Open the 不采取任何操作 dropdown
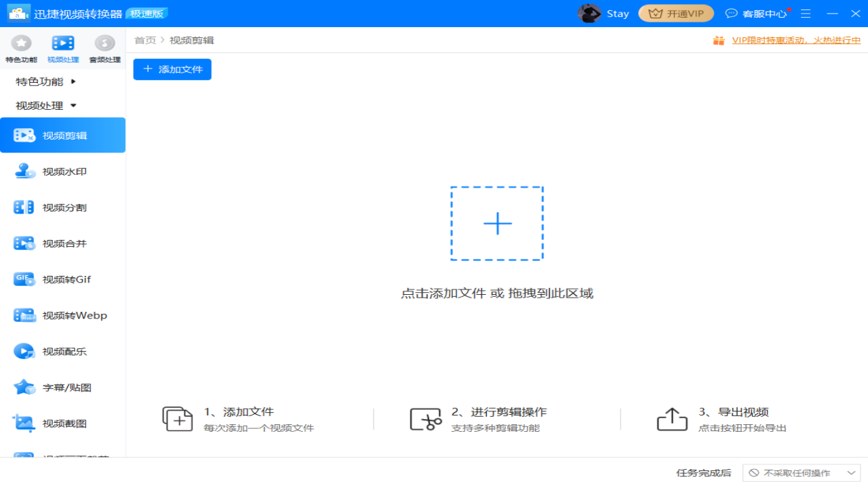Viewport: 868px width, 488px height. coord(801,472)
